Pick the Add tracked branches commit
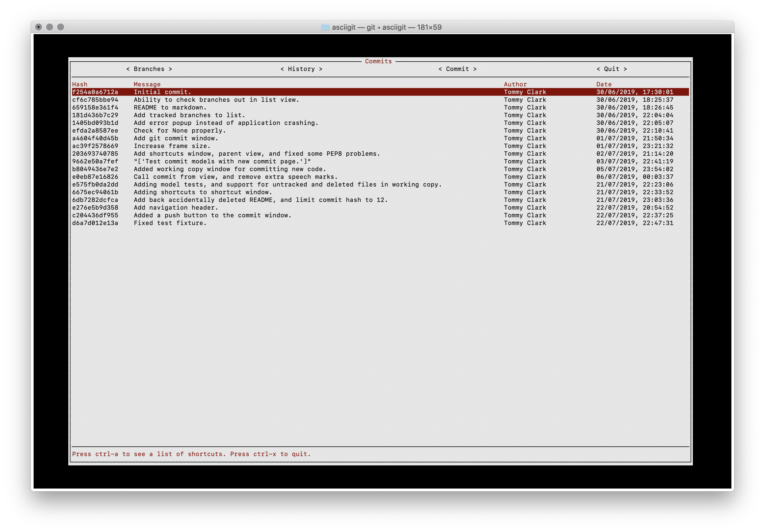 (x=189, y=115)
